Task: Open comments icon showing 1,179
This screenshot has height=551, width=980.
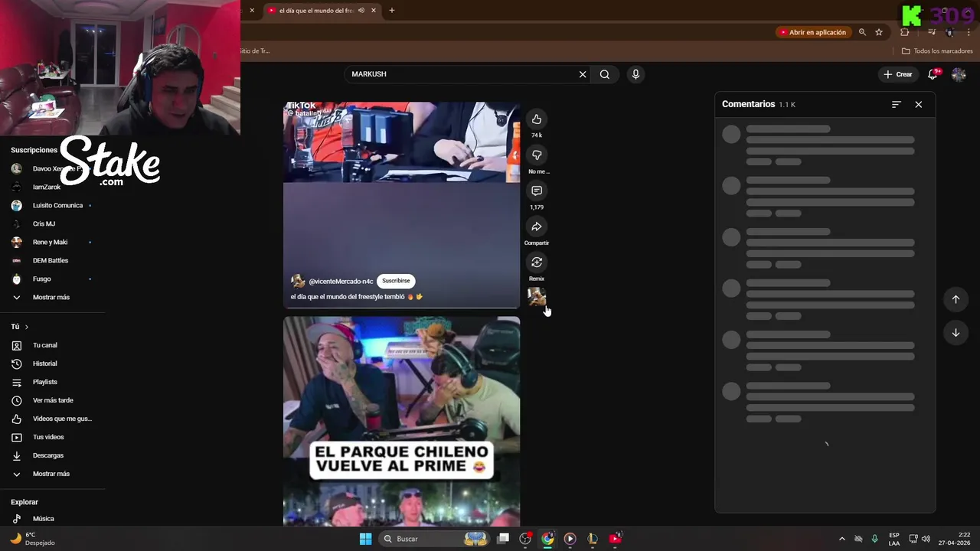Action: (x=537, y=191)
